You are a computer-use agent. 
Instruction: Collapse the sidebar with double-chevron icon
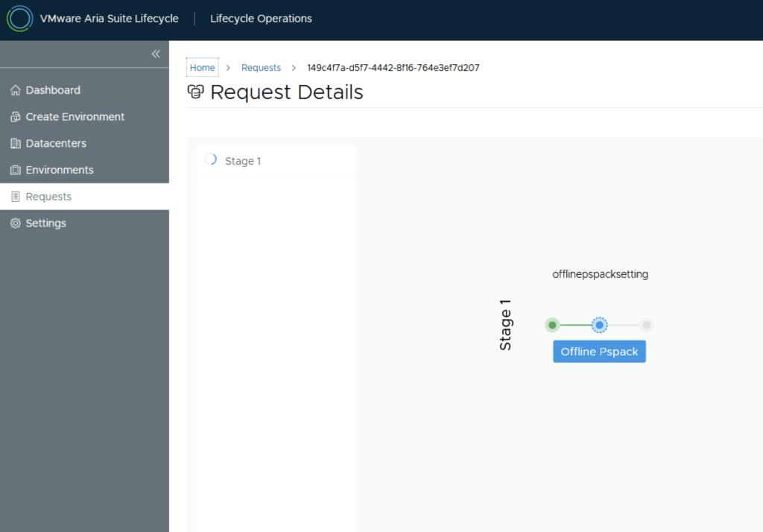pyautogui.click(x=156, y=54)
